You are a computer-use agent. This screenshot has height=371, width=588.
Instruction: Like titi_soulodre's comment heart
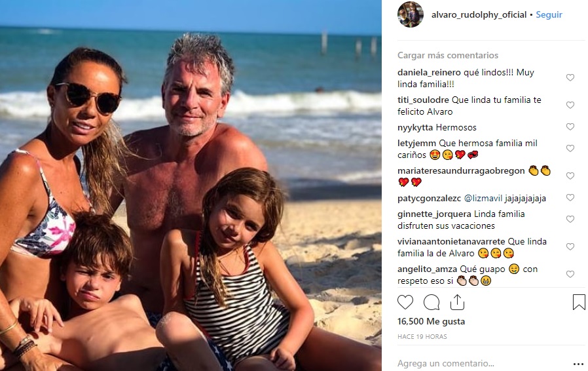(570, 105)
